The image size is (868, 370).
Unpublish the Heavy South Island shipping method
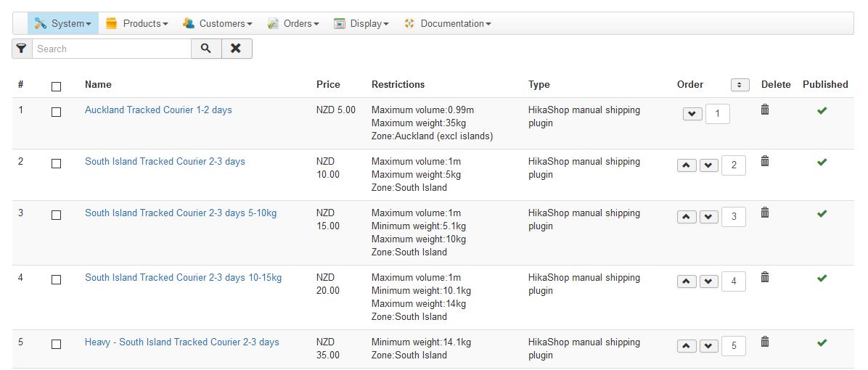tap(822, 342)
